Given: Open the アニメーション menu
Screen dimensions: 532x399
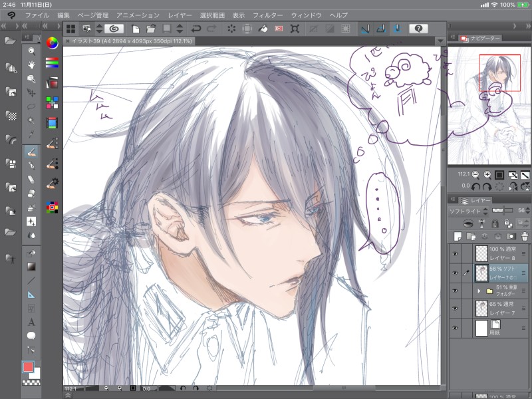Looking at the screenshot, I should click(138, 15).
